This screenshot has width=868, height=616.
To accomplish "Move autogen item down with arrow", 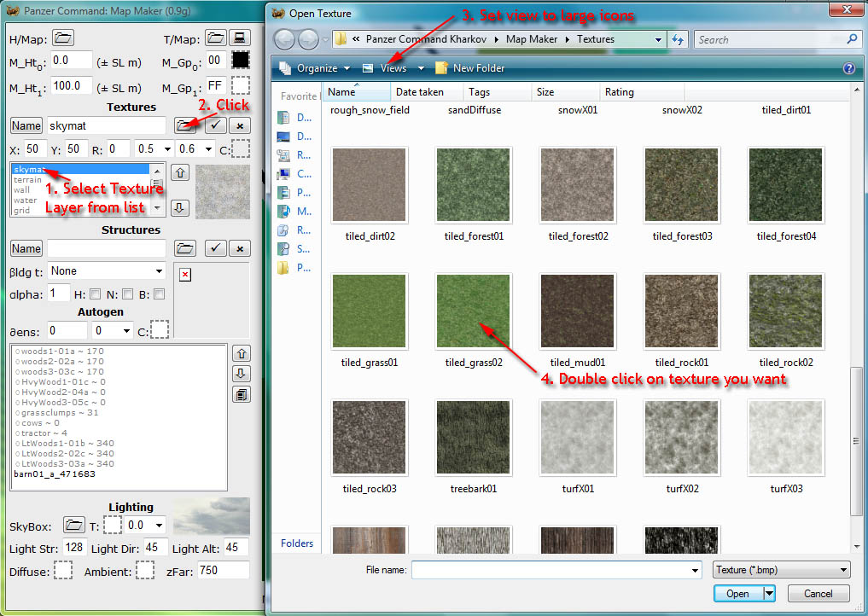I will pos(242,374).
